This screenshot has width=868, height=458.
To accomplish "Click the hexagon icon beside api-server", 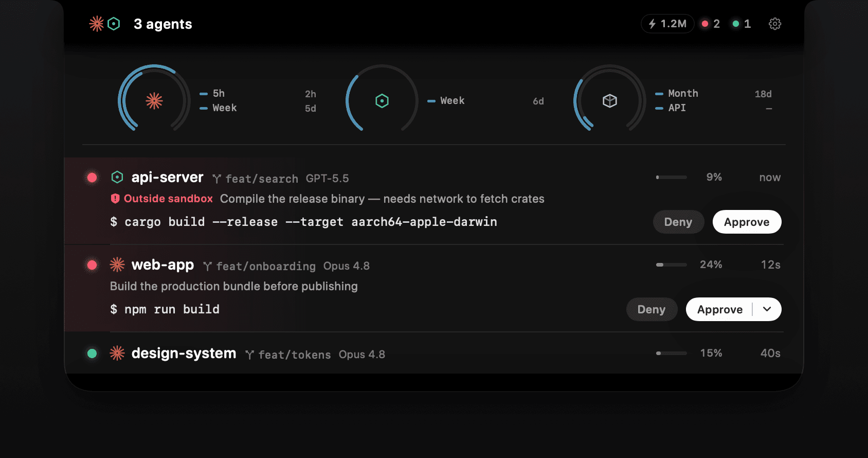I will coord(117,178).
